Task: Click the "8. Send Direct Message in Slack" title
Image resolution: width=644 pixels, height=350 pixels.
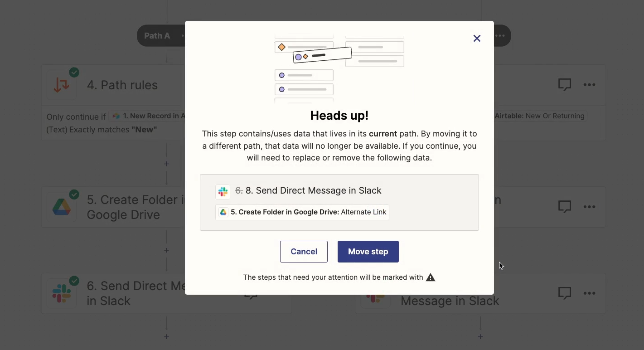Action: pos(314,190)
